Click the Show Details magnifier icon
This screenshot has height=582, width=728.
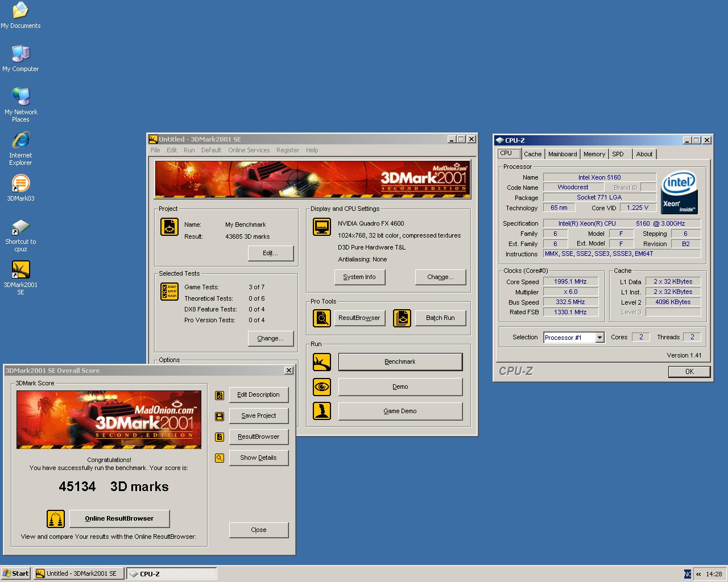pos(220,458)
